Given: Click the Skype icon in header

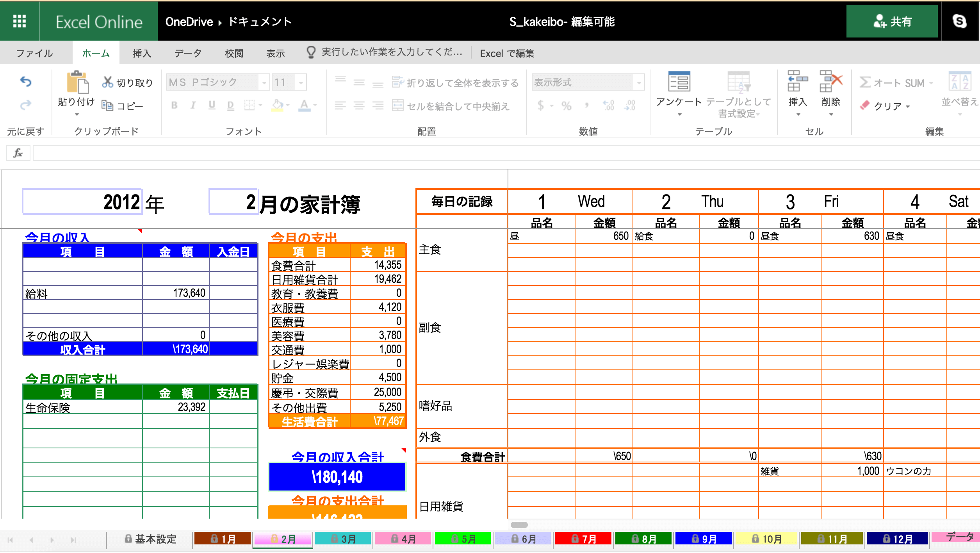Looking at the screenshot, I should coord(960,21).
